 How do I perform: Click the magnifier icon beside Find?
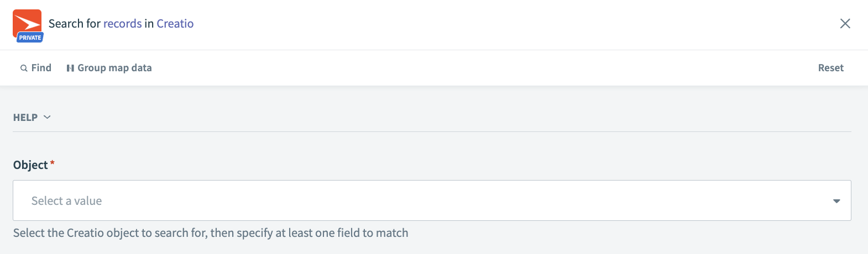(24, 68)
